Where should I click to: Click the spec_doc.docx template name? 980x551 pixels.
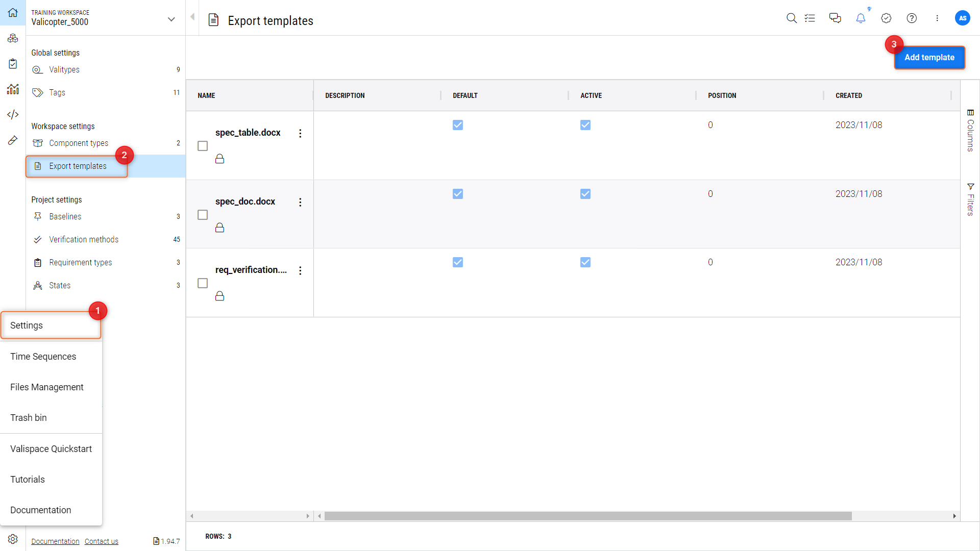click(245, 202)
